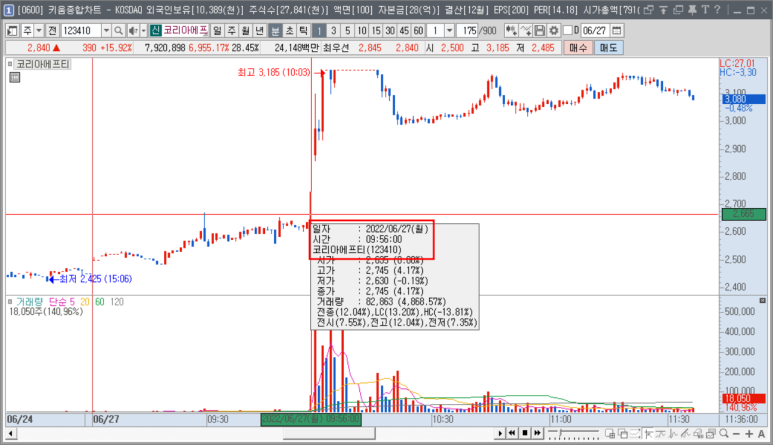This screenshot has width=773, height=445.
Task: Select the 10-minute interval tab
Action: click(x=362, y=31)
